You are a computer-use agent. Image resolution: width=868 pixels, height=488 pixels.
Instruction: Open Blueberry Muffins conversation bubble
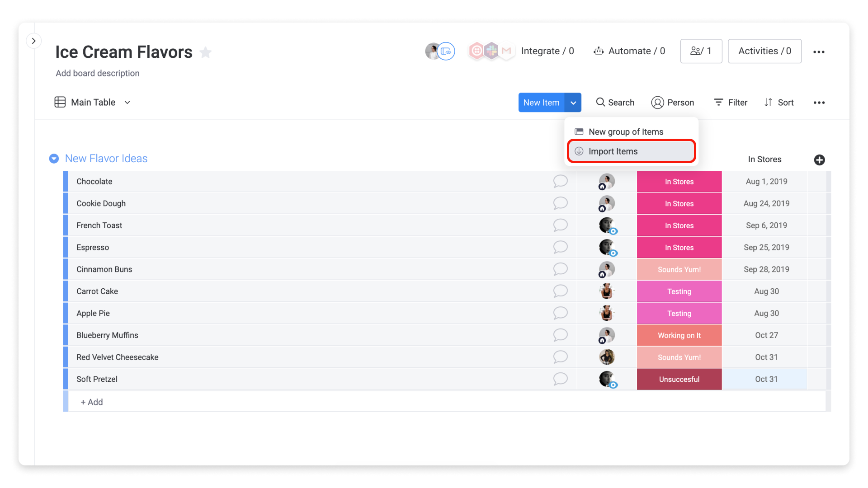pyautogui.click(x=560, y=335)
